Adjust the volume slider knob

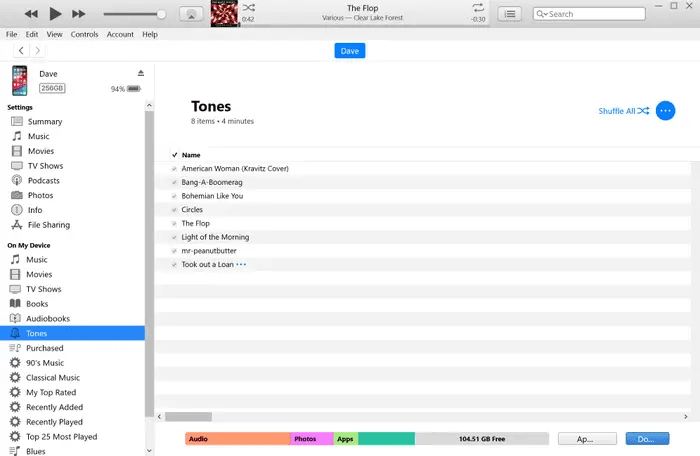coord(162,14)
